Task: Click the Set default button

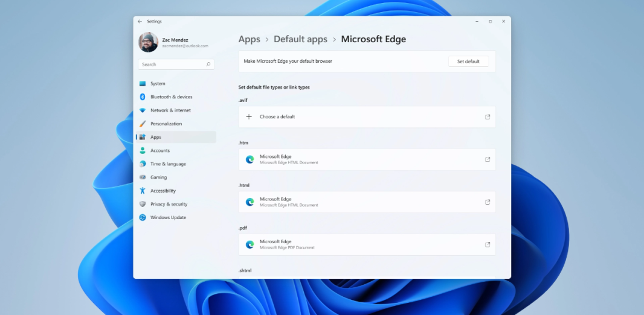Action: (468, 62)
